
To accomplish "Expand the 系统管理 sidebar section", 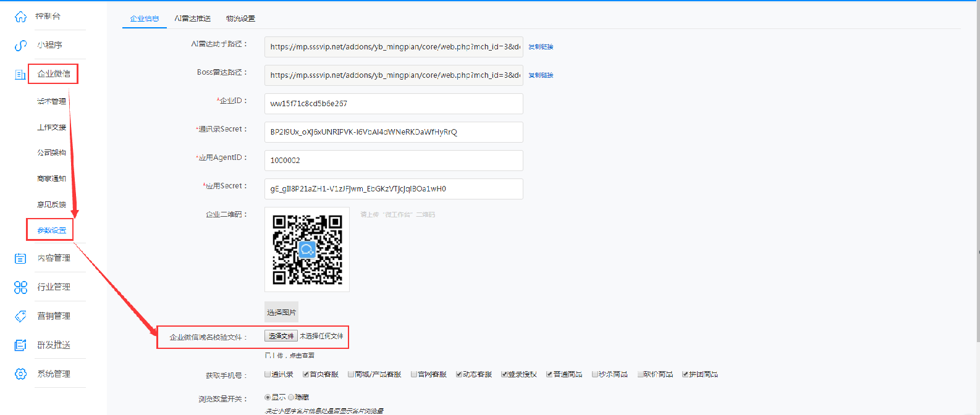I will [54, 374].
